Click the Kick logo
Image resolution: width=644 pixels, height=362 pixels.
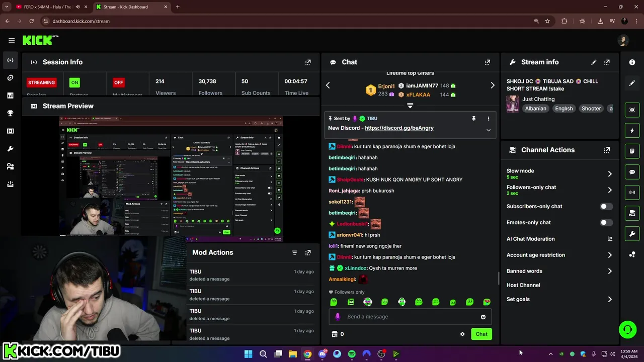40,40
